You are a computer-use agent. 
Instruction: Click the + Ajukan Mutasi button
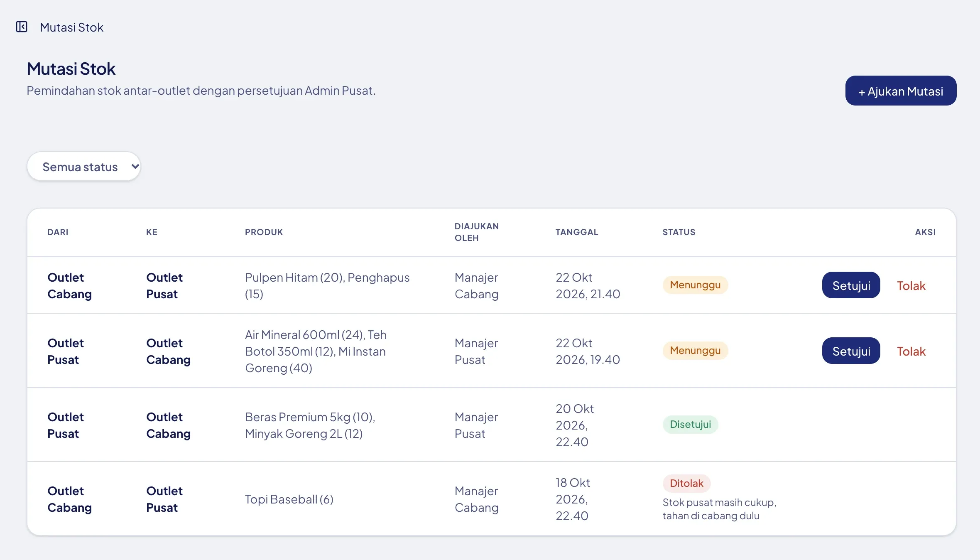[901, 91]
